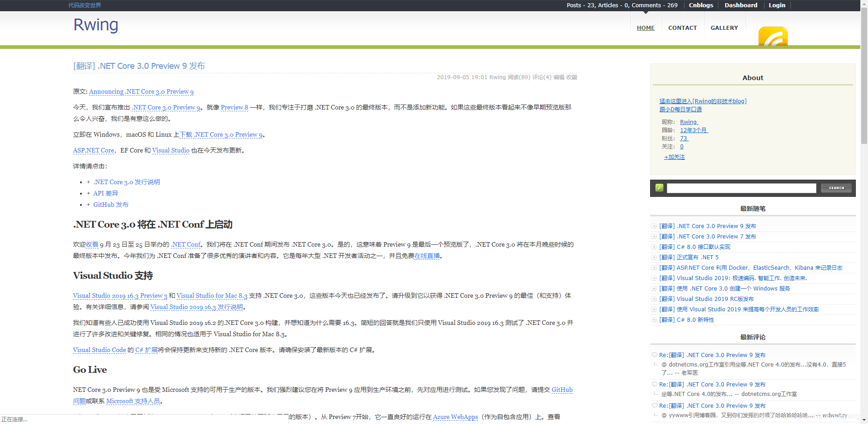
Task: Click the arrow icon before ".NET Core 3.0 发行说明"
Action: pos(88,182)
